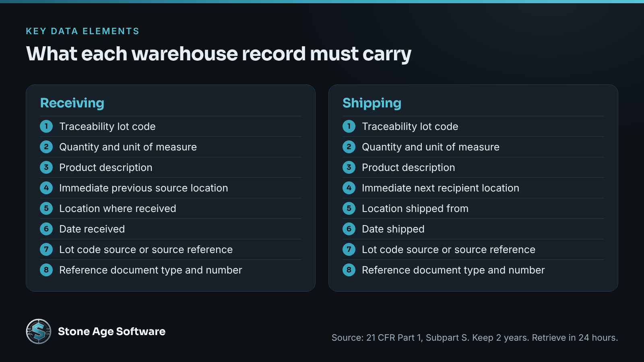This screenshot has height=362, width=644.
Task: Select the 'Source: 21 CFR Part 1' footnote
Action: 475,338
